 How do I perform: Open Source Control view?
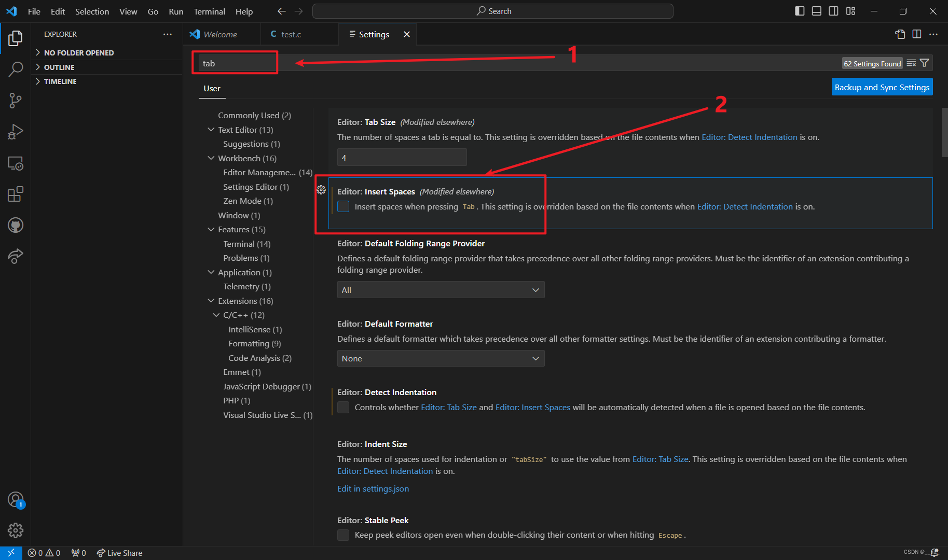pyautogui.click(x=16, y=101)
